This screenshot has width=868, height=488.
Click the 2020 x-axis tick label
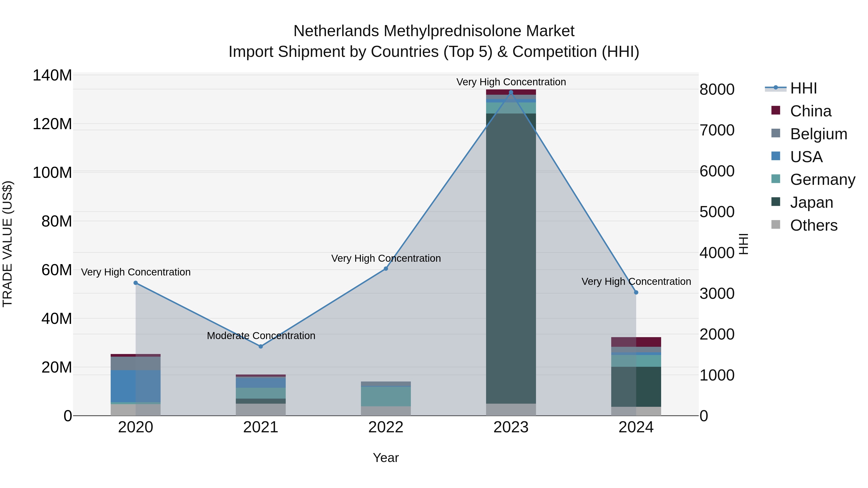pos(136,427)
